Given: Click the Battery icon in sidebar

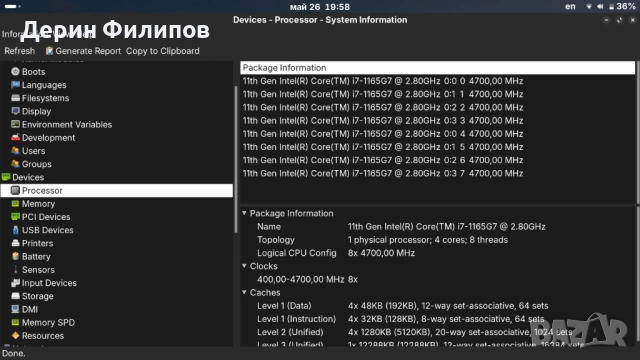Looking at the screenshot, I should click(16, 256).
